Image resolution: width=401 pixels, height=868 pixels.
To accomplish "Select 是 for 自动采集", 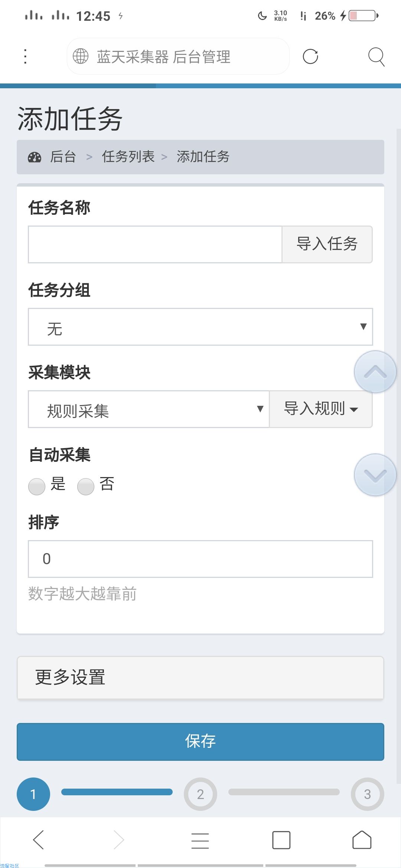I will (x=37, y=486).
